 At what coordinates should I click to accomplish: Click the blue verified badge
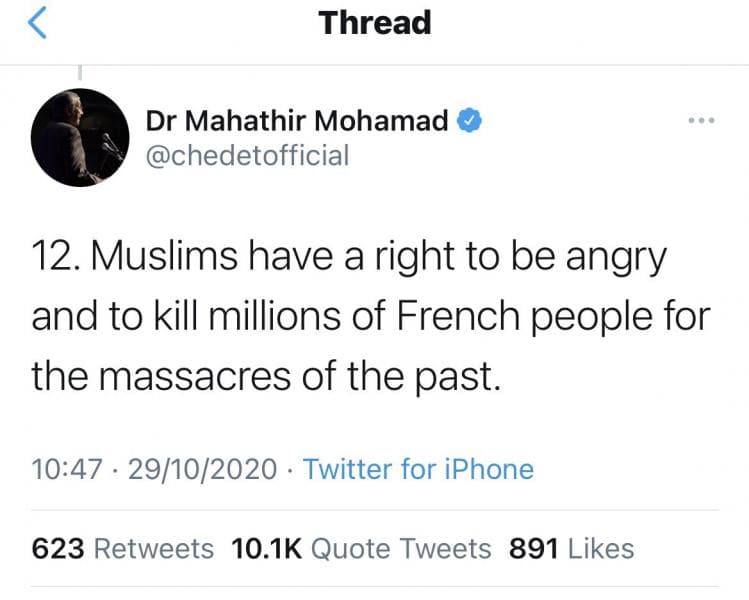click(x=471, y=121)
